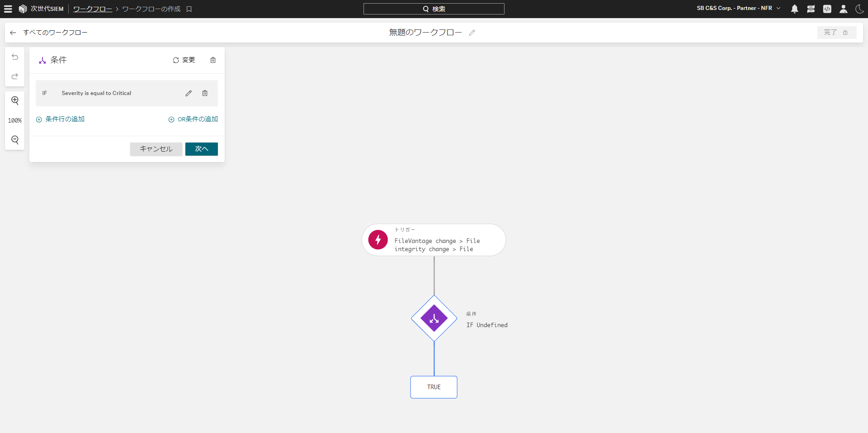This screenshot has height=433, width=868.
Task: Redo the last action
Action: point(15,76)
